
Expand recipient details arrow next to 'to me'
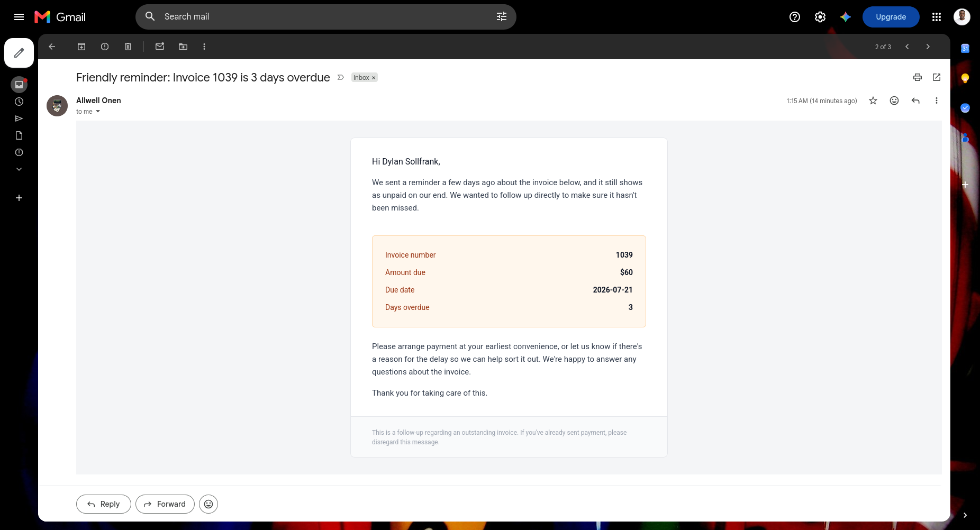pos(98,112)
